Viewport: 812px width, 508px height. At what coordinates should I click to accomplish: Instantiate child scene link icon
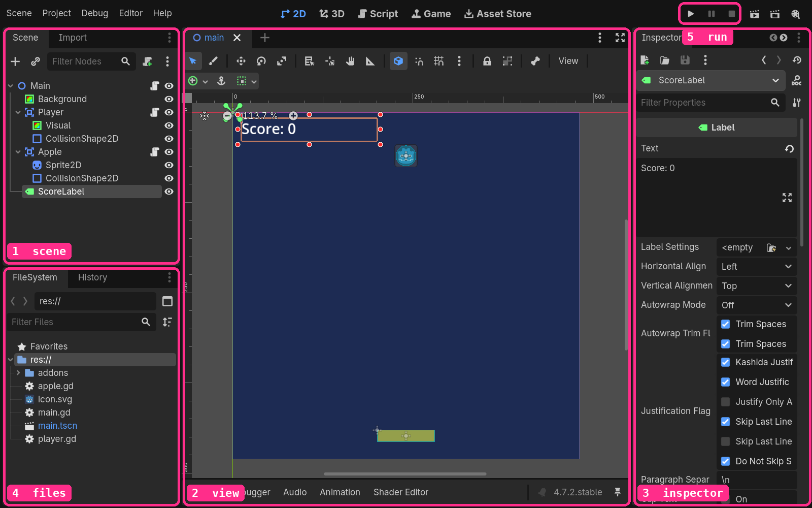(36, 61)
